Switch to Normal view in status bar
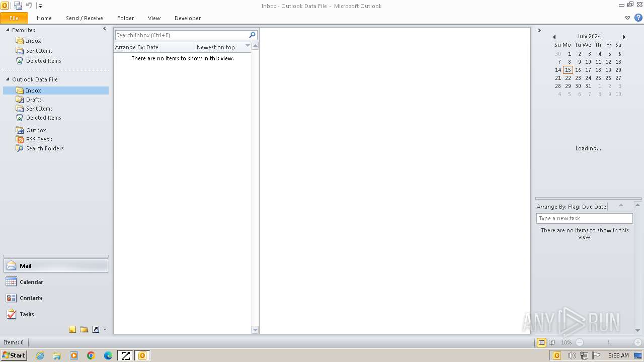644x362 pixels. point(542,342)
